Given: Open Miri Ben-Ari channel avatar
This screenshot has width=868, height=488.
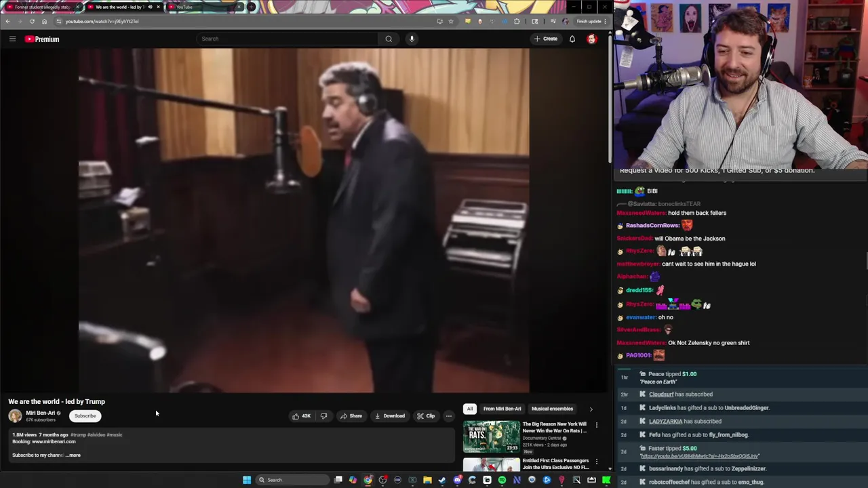Looking at the screenshot, I should [x=15, y=416].
